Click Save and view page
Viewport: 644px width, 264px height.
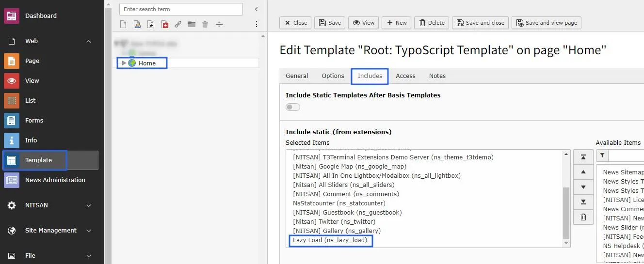(547, 23)
